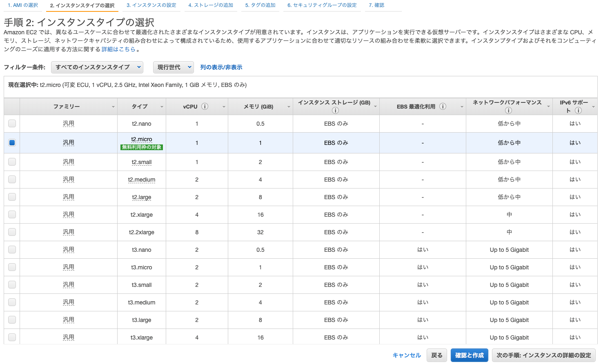This screenshot has height=364, width=601.
Task: Select the t3.medium instance checkbox
Action: click(11, 302)
